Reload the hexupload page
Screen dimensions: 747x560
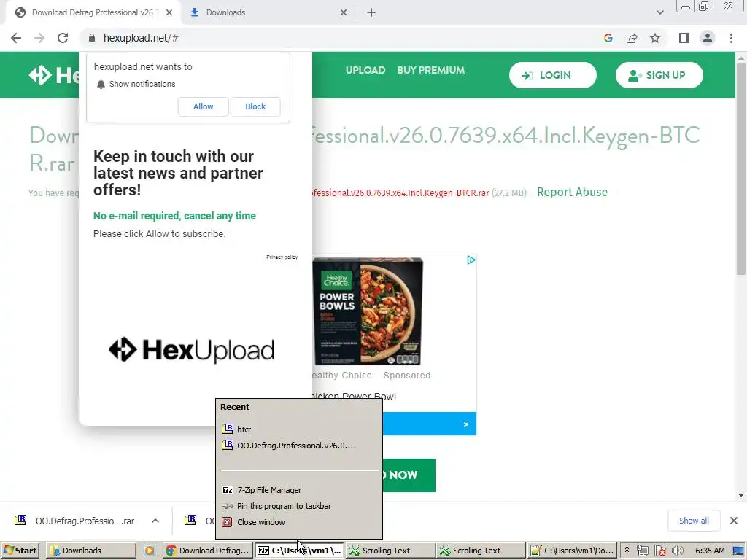[63, 38]
